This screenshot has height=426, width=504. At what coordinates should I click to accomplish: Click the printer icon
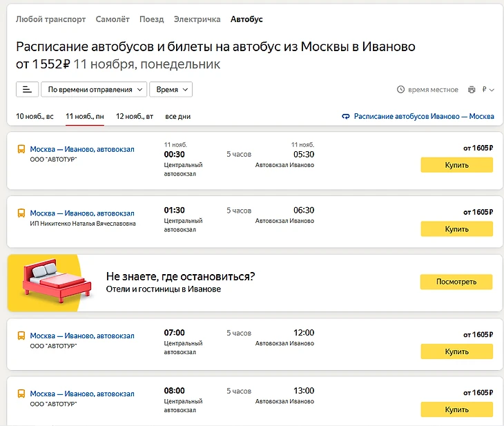point(472,90)
